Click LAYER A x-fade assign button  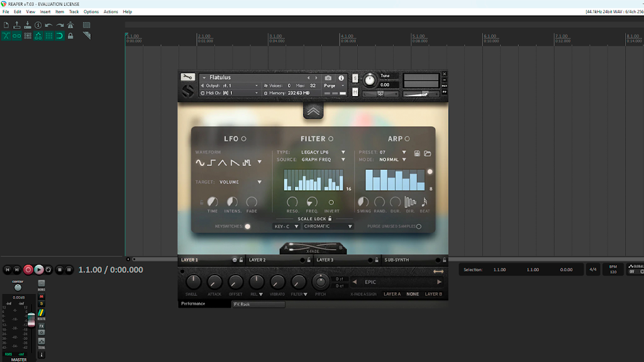coord(392,294)
